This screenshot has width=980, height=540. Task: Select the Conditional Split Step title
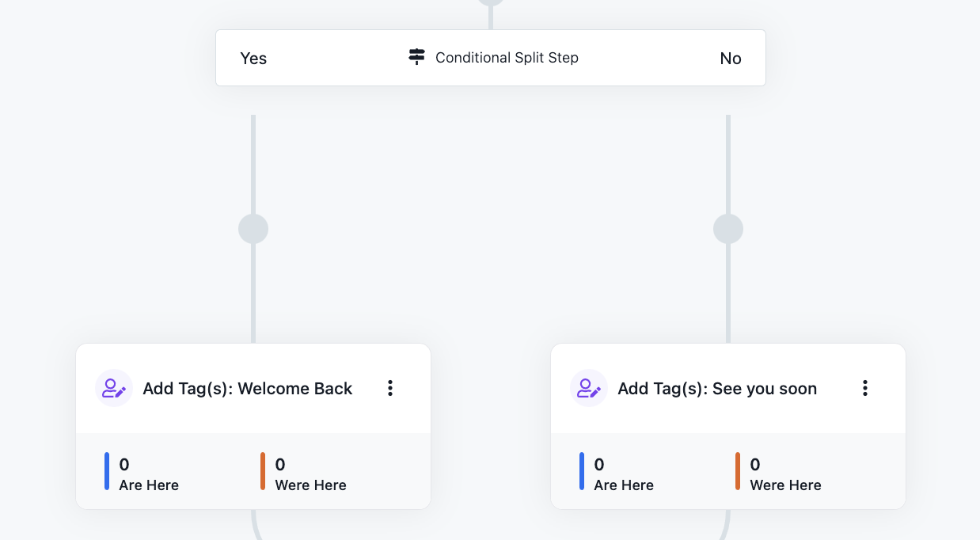pos(507,57)
